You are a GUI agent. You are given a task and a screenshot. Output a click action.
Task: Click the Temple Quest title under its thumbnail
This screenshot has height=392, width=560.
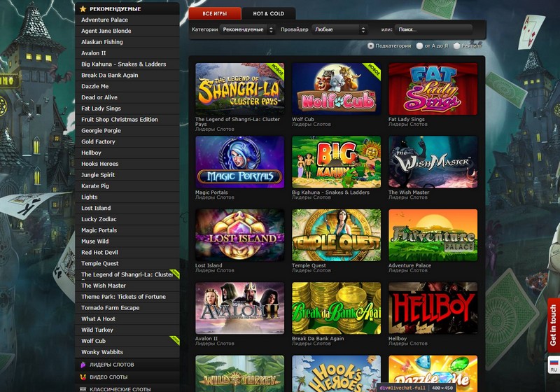click(309, 265)
